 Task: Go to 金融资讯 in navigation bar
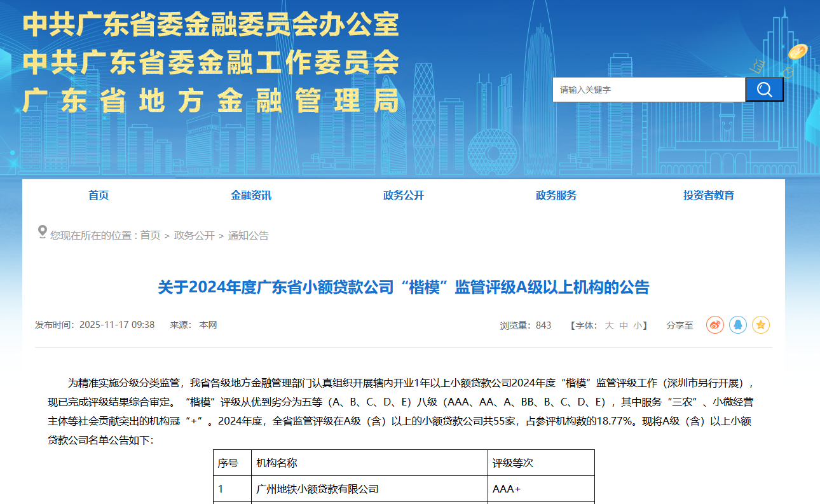click(x=251, y=195)
